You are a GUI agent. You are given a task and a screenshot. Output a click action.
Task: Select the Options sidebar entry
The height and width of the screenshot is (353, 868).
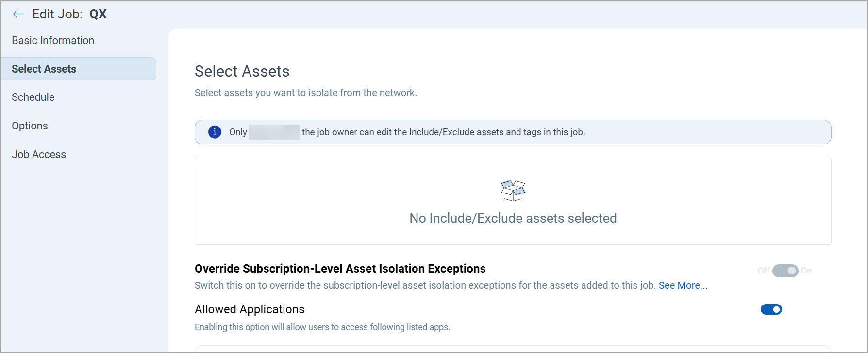30,126
